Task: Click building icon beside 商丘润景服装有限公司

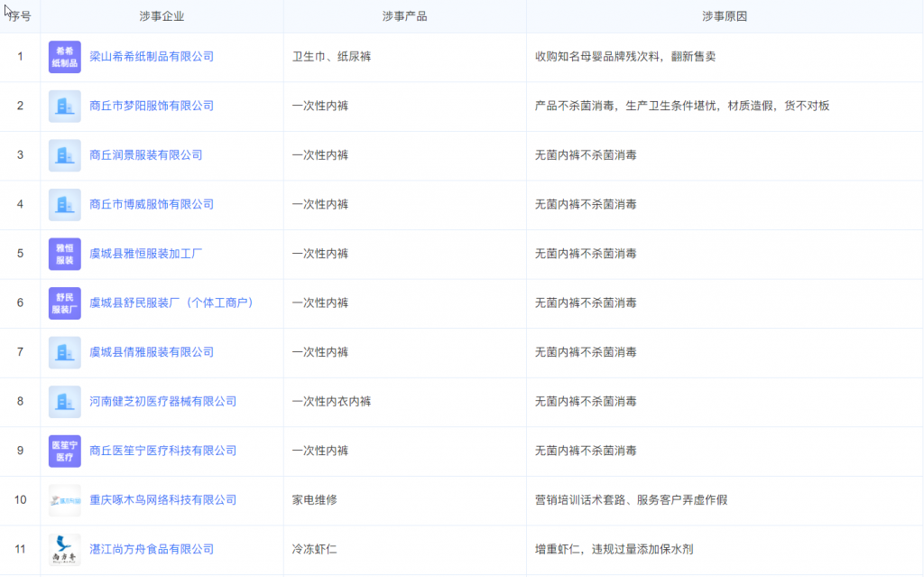Action: pyautogui.click(x=65, y=155)
